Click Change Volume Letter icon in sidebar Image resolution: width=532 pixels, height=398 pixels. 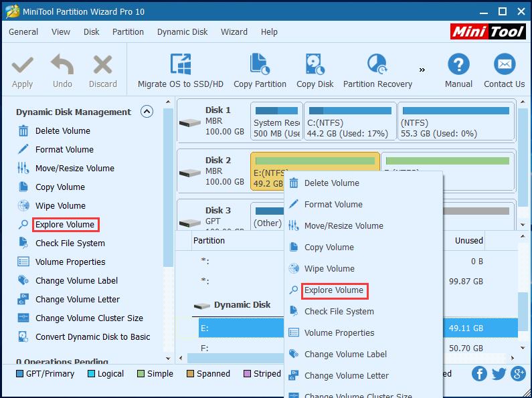(23, 300)
